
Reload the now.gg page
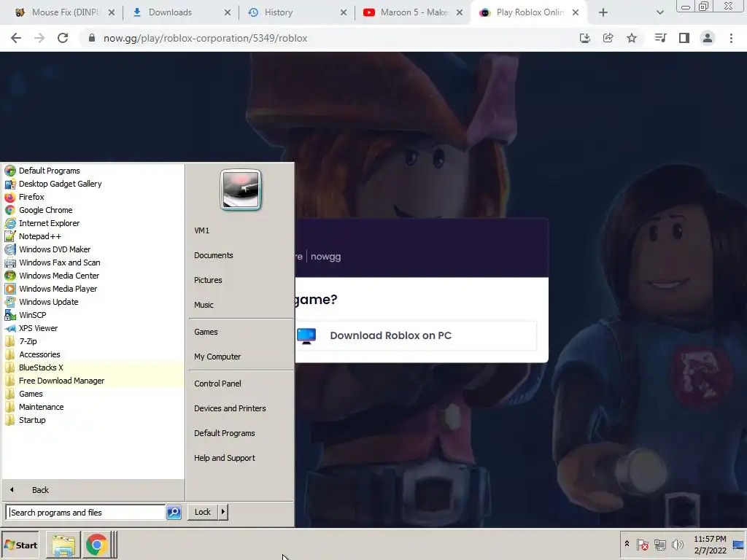pos(63,38)
